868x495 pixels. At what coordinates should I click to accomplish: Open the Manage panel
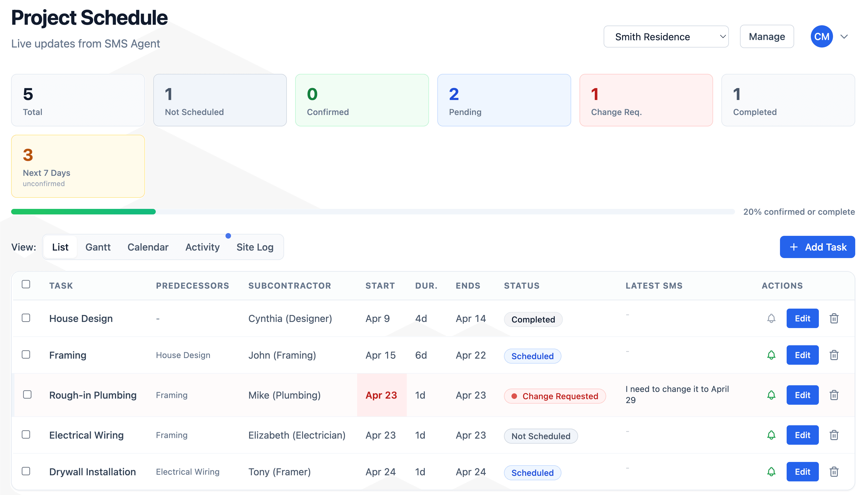coord(766,36)
